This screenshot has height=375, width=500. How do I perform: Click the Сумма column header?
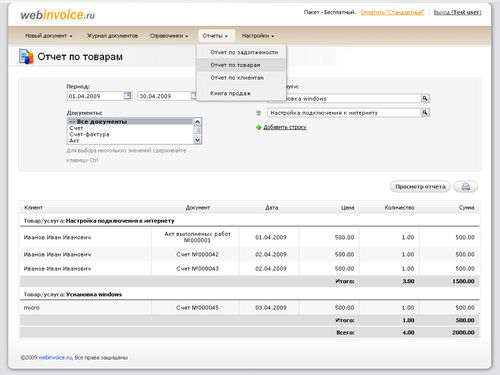(x=467, y=208)
